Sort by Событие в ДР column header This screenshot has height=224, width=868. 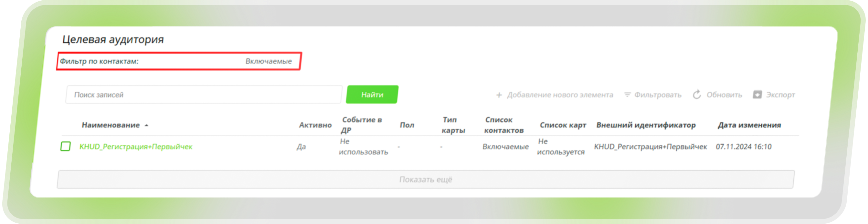362,125
